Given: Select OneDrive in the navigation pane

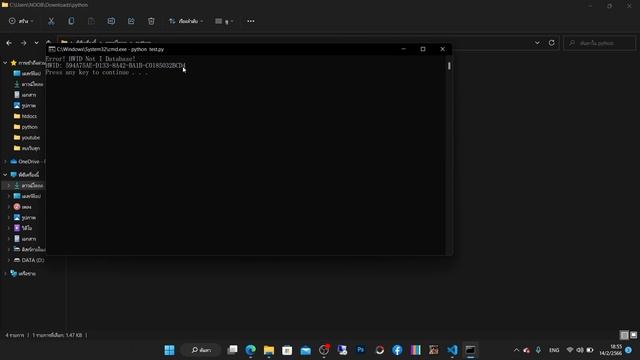Looking at the screenshot, I should coord(28,162).
